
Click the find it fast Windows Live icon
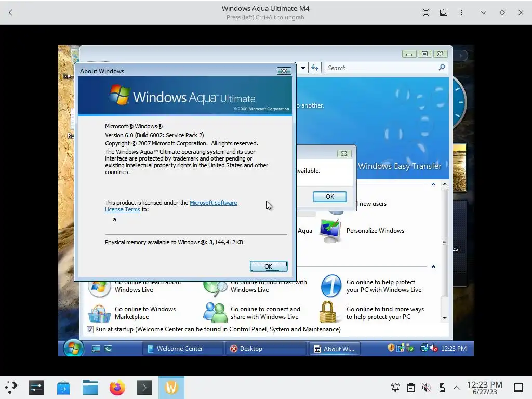click(215, 288)
